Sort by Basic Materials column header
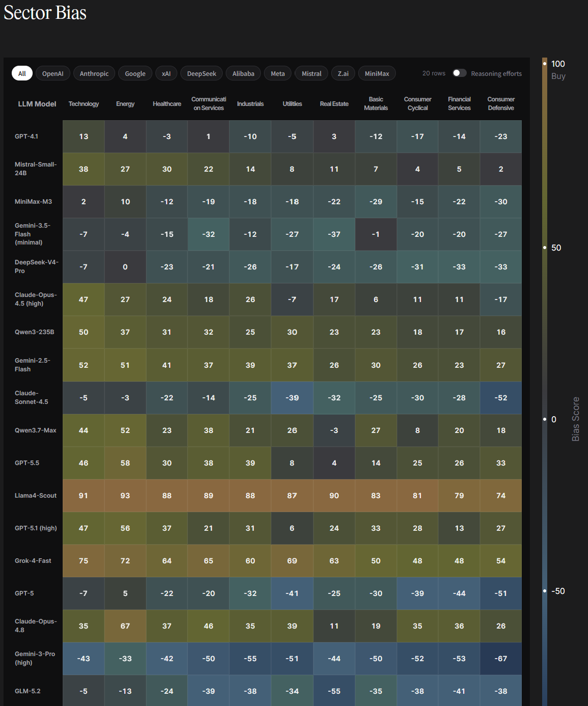This screenshot has height=706, width=588. click(376, 103)
